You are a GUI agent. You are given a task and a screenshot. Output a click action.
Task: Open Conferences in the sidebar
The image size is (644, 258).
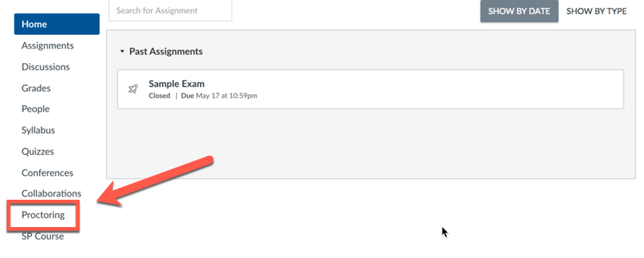[47, 173]
